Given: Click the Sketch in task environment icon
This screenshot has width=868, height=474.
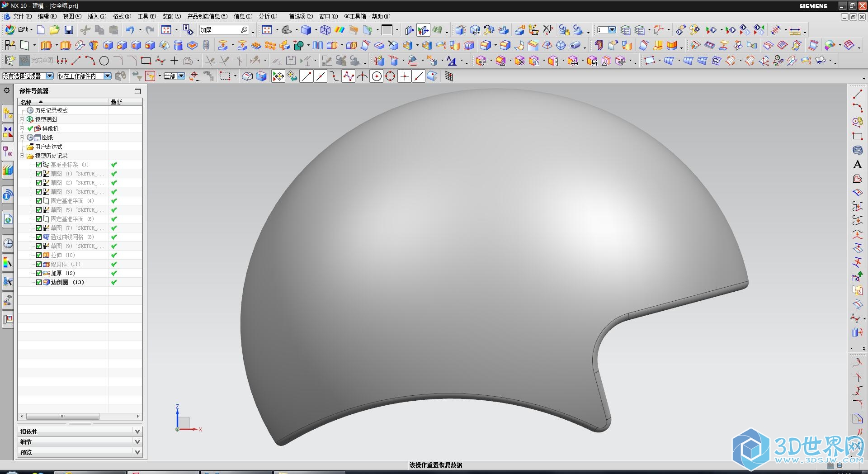Looking at the screenshot, I should (x=10, y=45).
